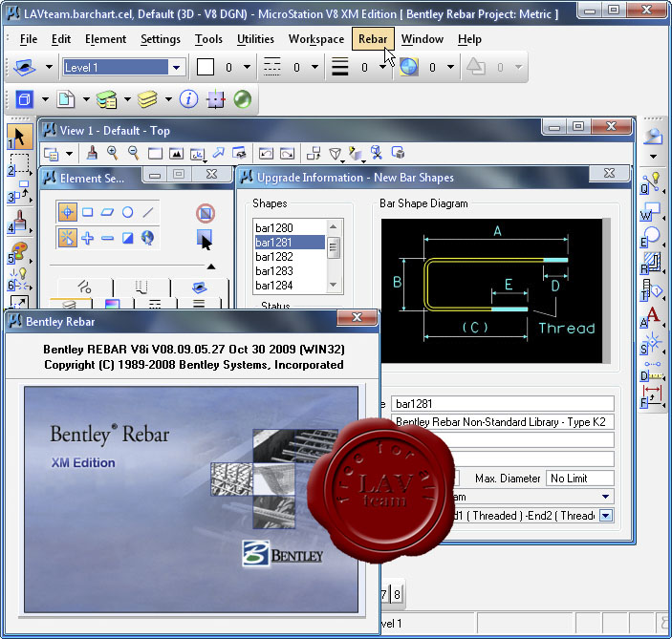Open the File menu

click(x=29, y=39)
